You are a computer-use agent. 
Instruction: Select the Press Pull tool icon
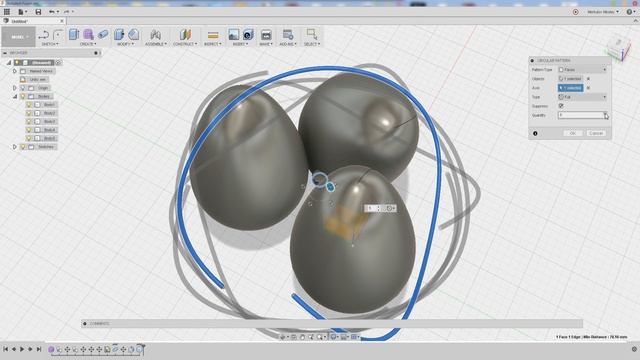[x=119, y=35]
